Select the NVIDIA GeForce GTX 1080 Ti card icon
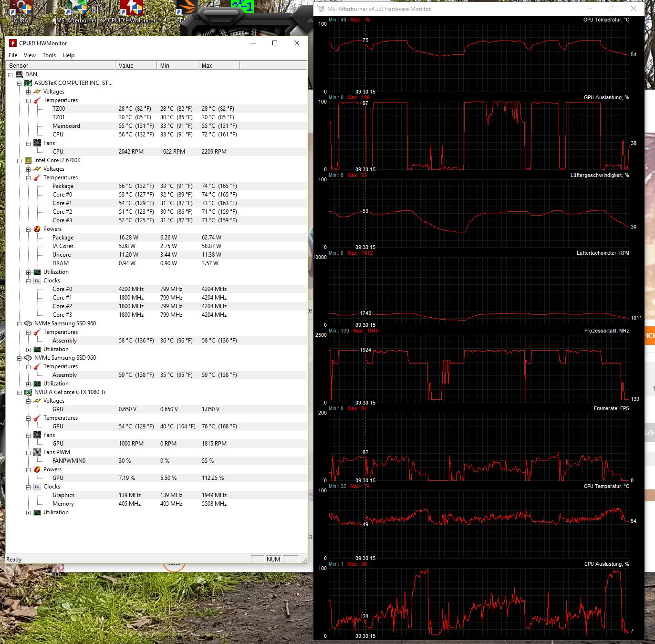The image size is (655, 644). [28, 392]
